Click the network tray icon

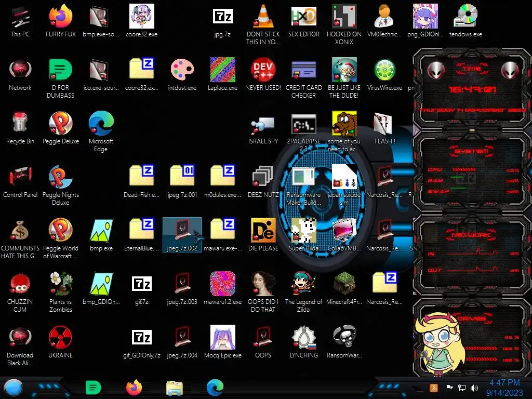click(x=462, y=388)
